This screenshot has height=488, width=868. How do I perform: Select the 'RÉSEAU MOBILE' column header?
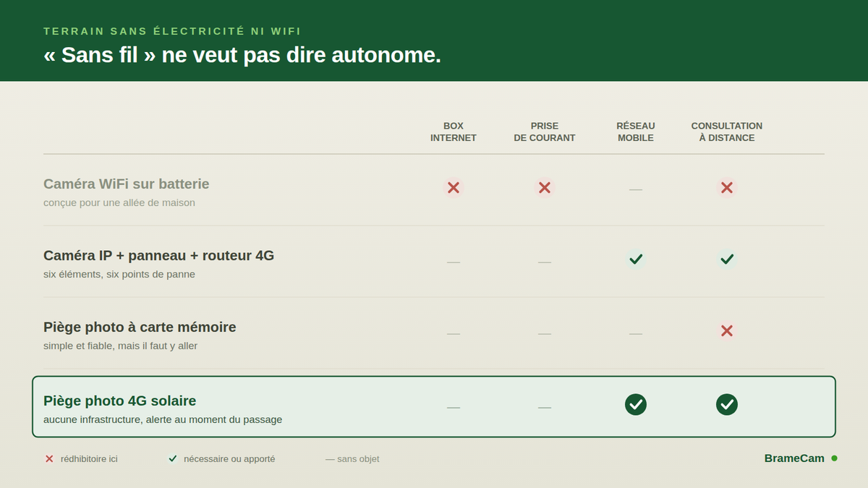(636, 132)
